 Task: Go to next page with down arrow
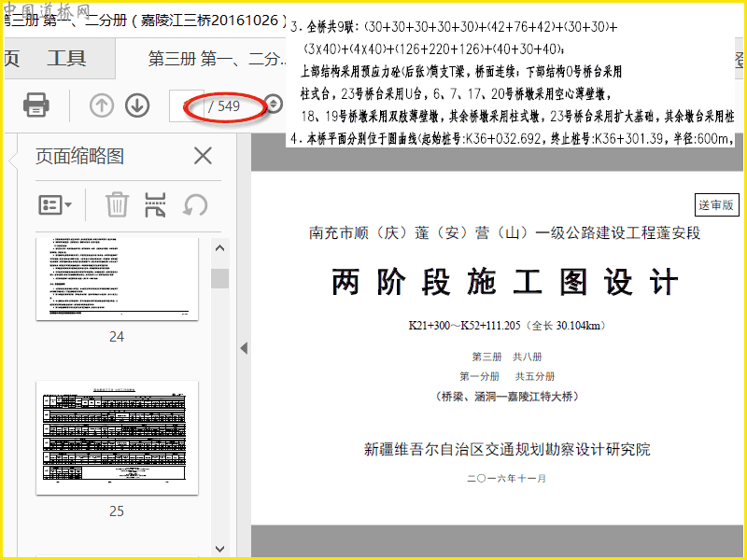137,105
